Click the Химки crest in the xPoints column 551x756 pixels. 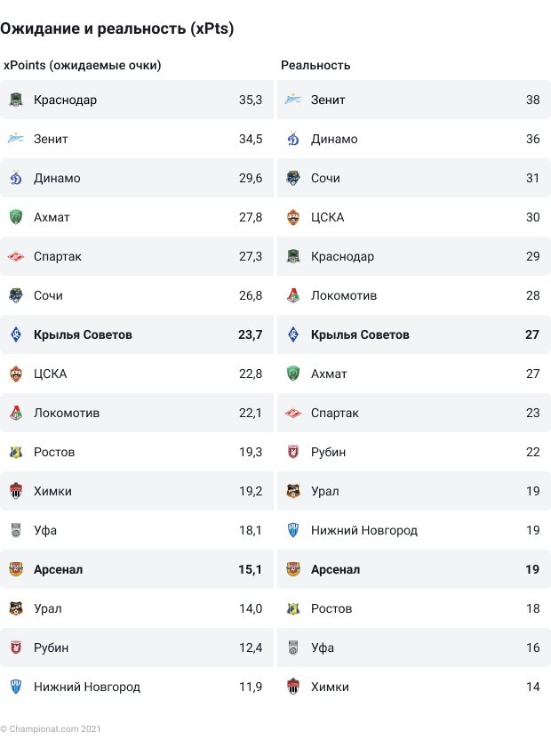click(x=16, y=491)
